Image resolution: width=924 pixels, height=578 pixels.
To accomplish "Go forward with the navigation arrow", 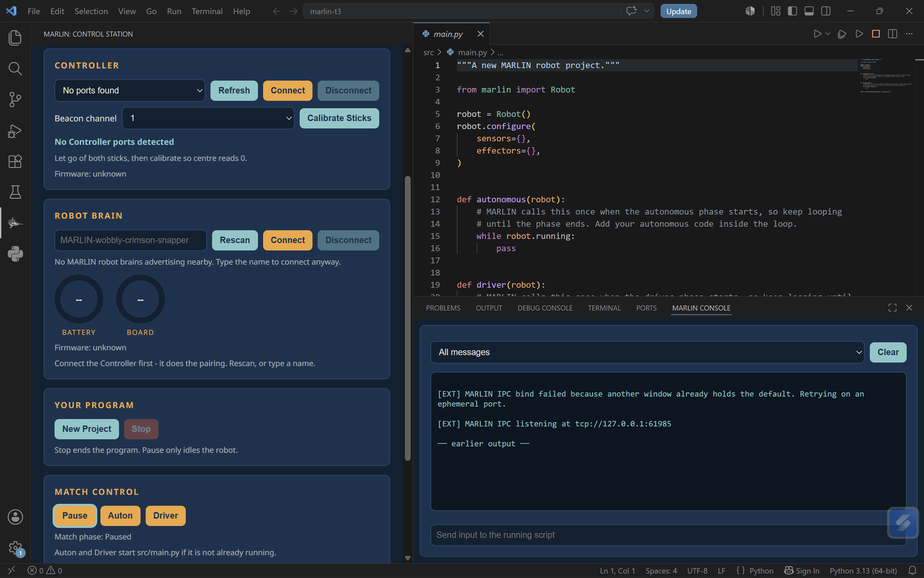I will [293, 12].
